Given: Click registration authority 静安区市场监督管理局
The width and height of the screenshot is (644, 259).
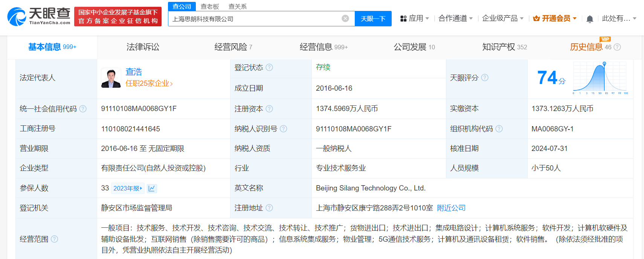Looking at the screenshot, I should click(x=137, y=208).
